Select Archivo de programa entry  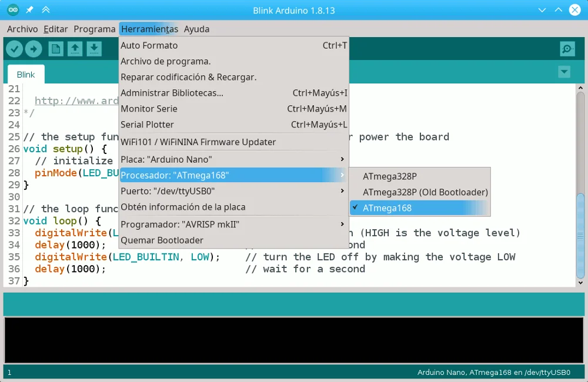pyautogui.click(x=234, y=61)
